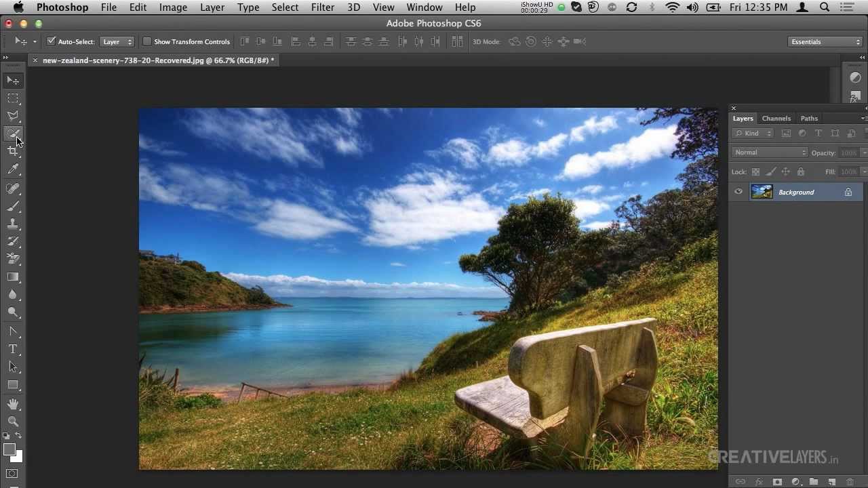Select the Eraser tool
Image resolution: width=868 pixels, height=488 pixels.
(13, 259)
